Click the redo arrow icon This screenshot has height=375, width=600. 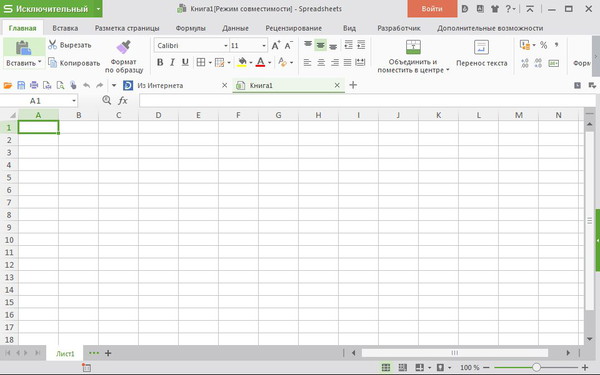[x=99, y=85]
